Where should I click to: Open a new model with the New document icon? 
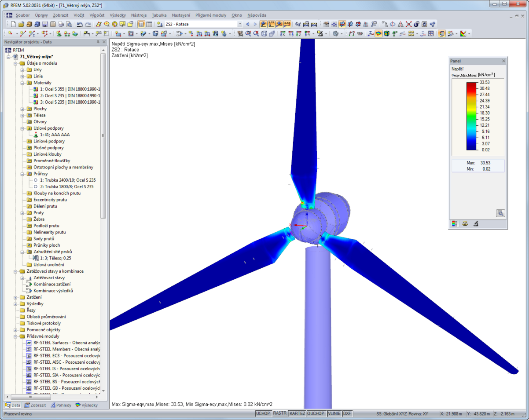pyautogui.click(x=13, y=24)
